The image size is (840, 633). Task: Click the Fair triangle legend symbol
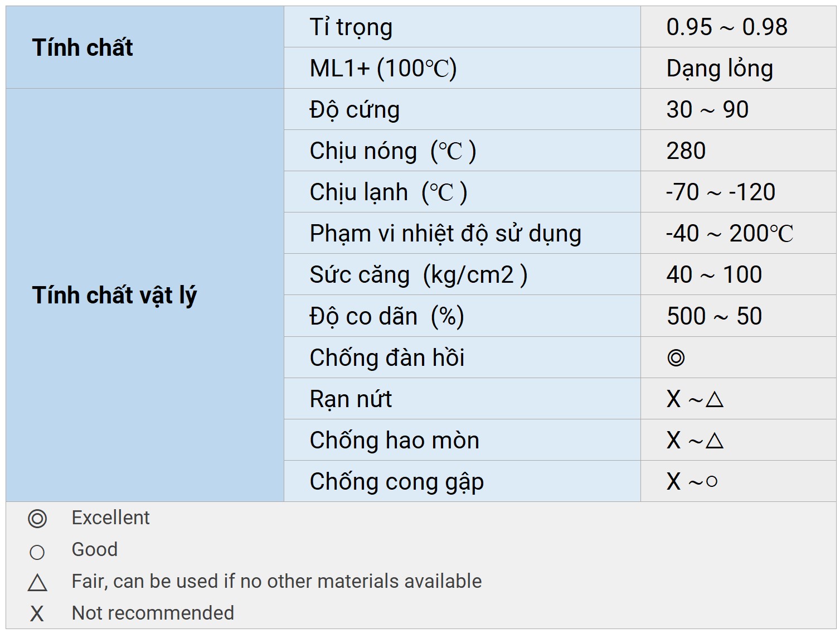pyautogui.click(x=37, y=583)
